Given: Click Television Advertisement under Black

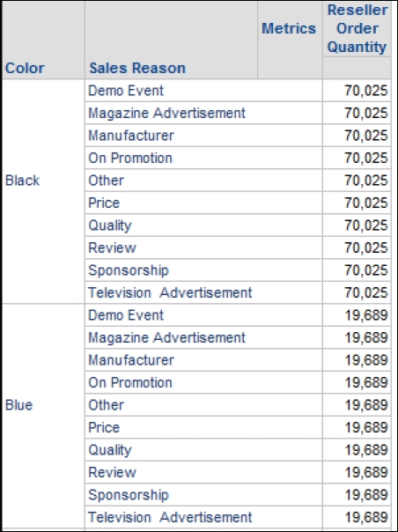Looking at the screenshot, I should 170,292.
